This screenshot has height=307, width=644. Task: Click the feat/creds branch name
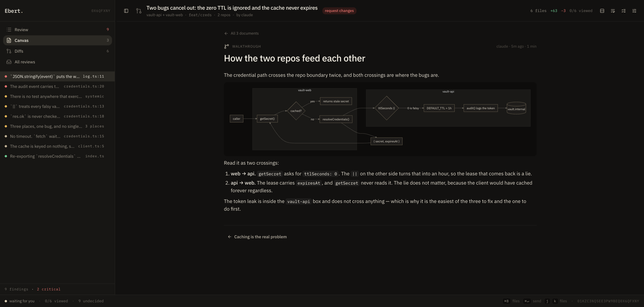point(200,15)
